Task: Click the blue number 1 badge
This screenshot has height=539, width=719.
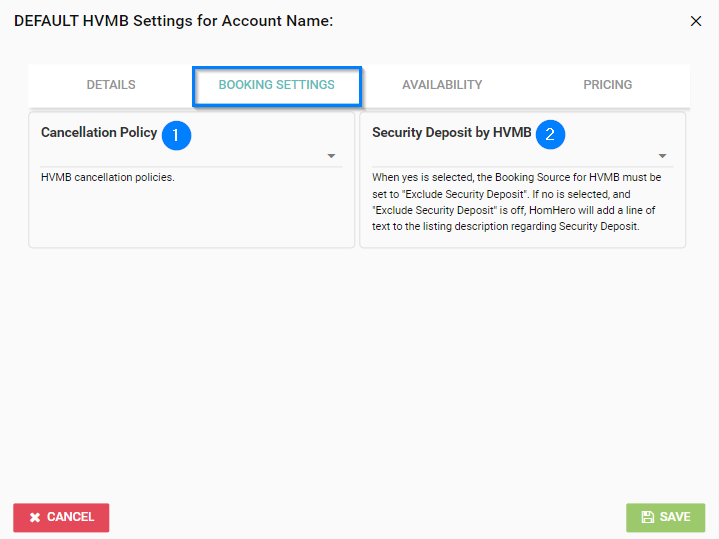Action: point(176,134)
